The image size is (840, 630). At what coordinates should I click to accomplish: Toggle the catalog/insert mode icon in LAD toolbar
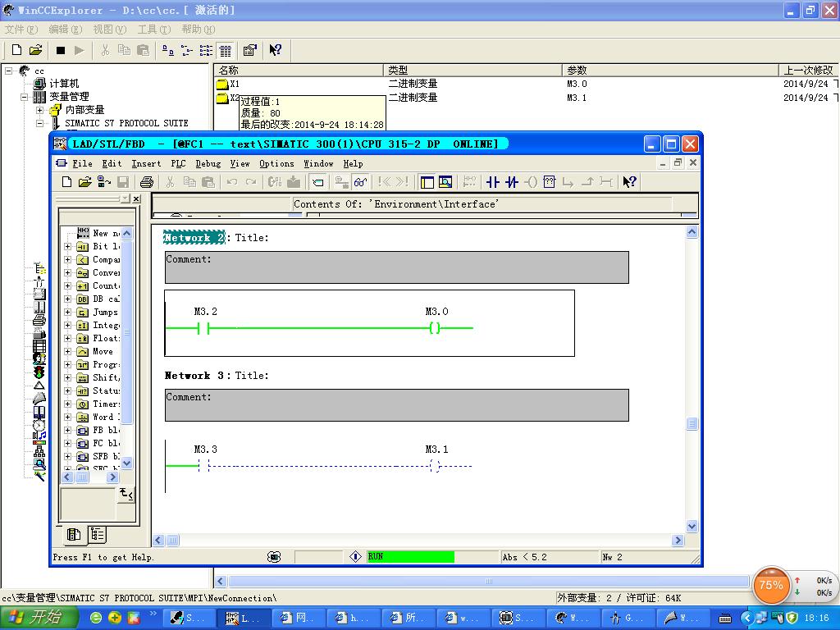tap(317, 182)
